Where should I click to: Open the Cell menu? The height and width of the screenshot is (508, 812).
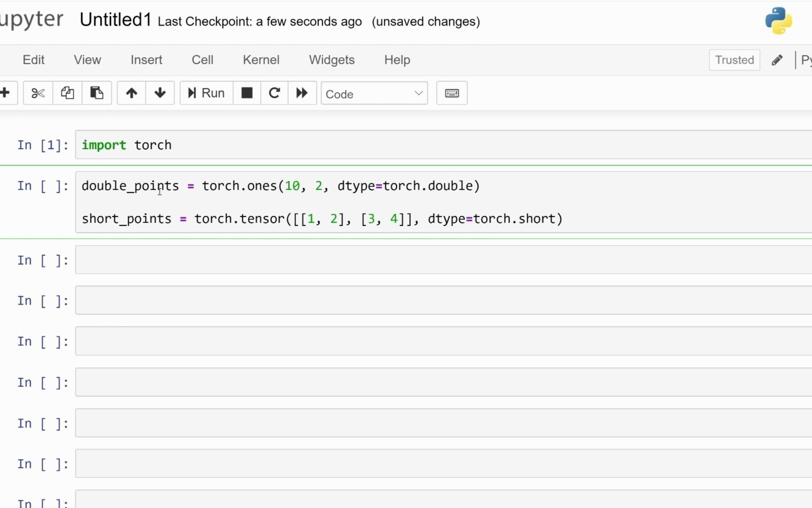tap(203, 60)
